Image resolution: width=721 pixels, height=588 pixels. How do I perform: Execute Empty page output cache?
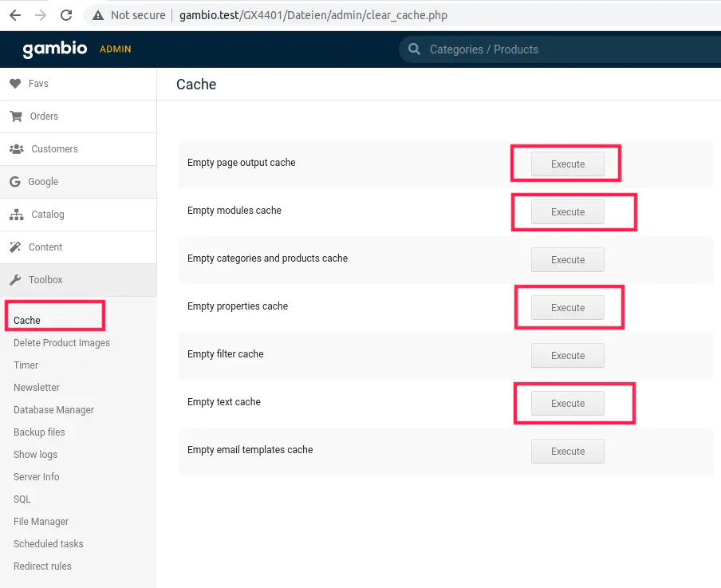(x=567, y=164)
